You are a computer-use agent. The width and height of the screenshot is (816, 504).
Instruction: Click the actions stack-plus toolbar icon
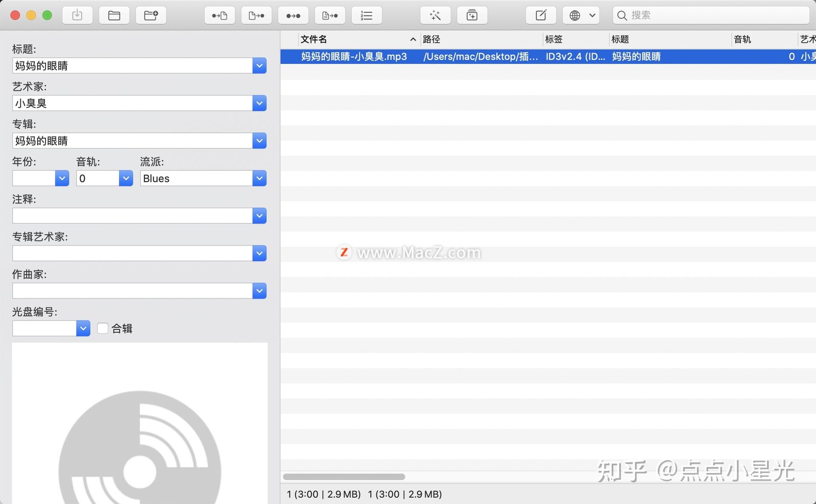(472, 16)
